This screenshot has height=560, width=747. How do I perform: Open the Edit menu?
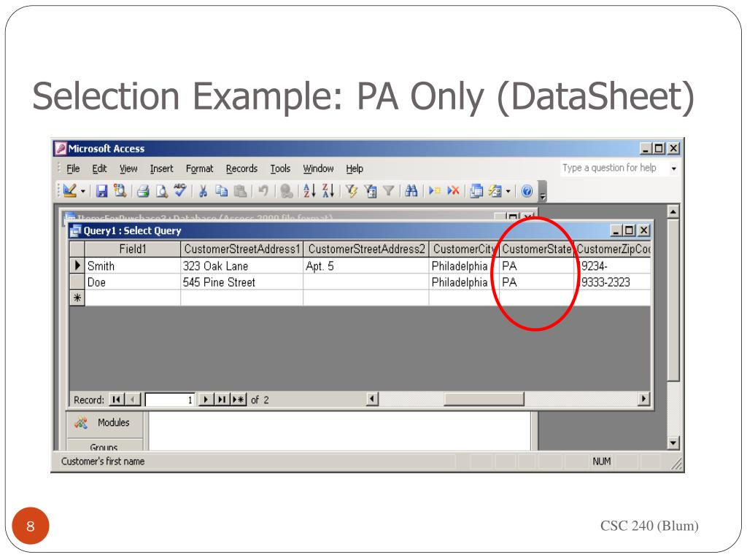point(99,168)
